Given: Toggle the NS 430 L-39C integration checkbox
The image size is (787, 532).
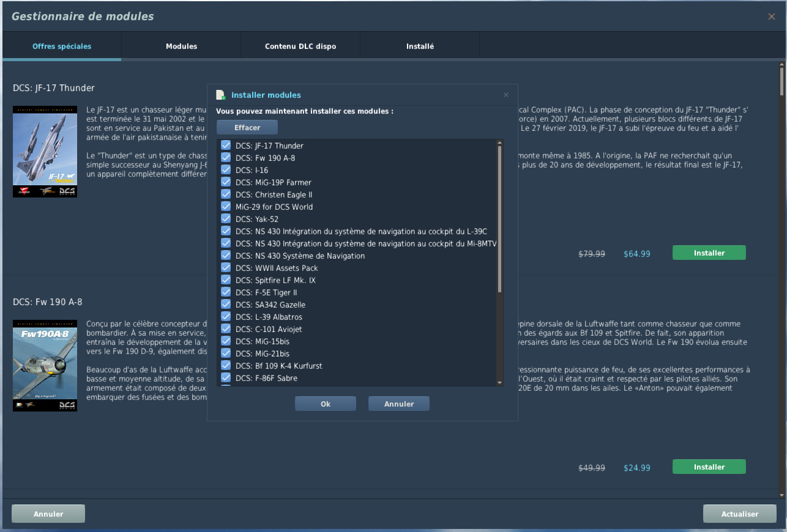Looking at the screenshot, I should coord(226,231).
